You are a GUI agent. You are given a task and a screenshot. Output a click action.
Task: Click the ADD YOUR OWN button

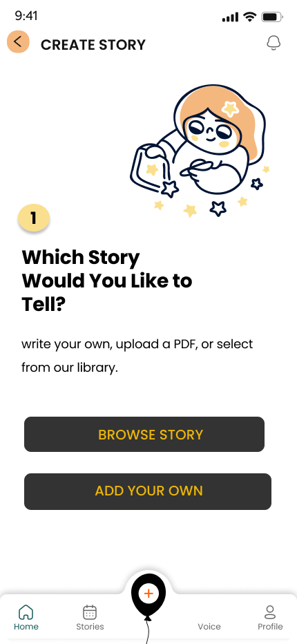tap(148, 491)
